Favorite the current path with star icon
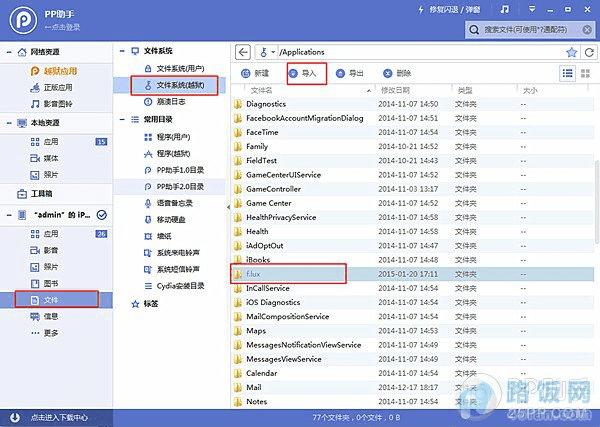Screen dimensions: 600x427 (571, 52)
